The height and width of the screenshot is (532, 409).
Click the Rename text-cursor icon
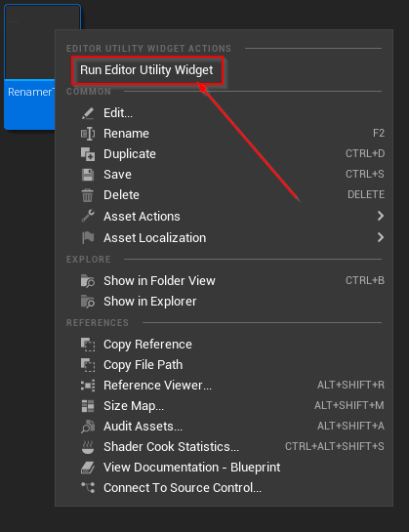tap(88, 134)
